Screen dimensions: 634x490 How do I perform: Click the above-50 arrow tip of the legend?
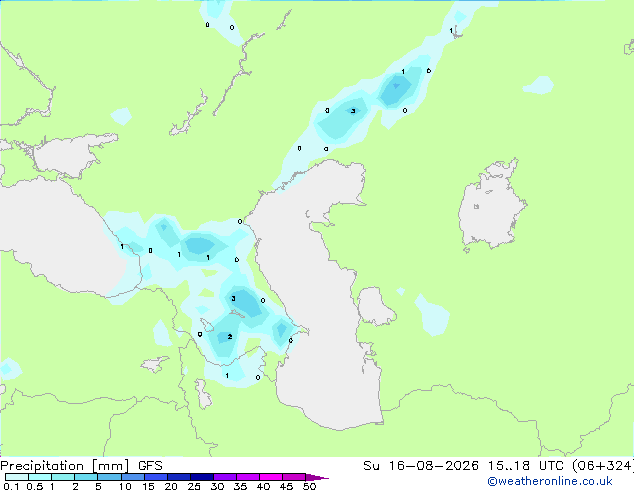pos(317,477)
